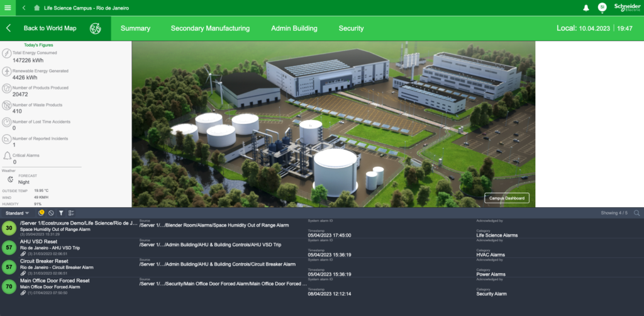Click the 4426 kWh renewable value
The width and height of the screenshot is (644, 316).
pos(25,77)
